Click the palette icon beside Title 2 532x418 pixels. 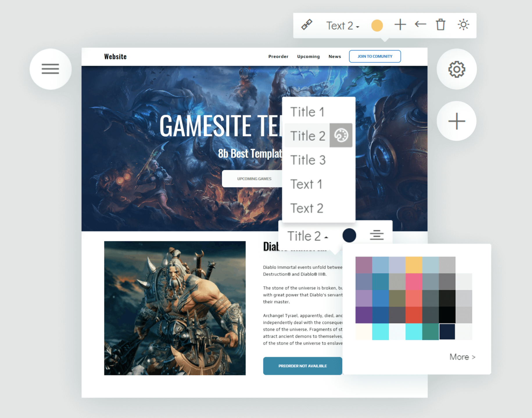coord(341,135)
